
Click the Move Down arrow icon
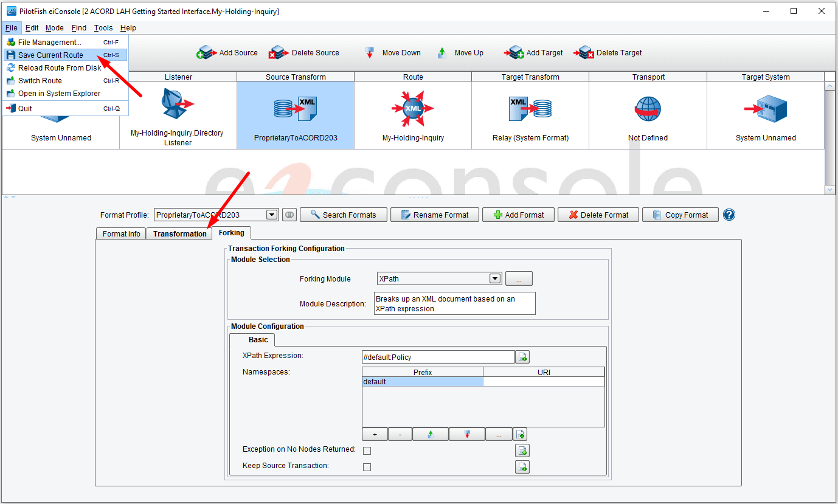(369, 53)
